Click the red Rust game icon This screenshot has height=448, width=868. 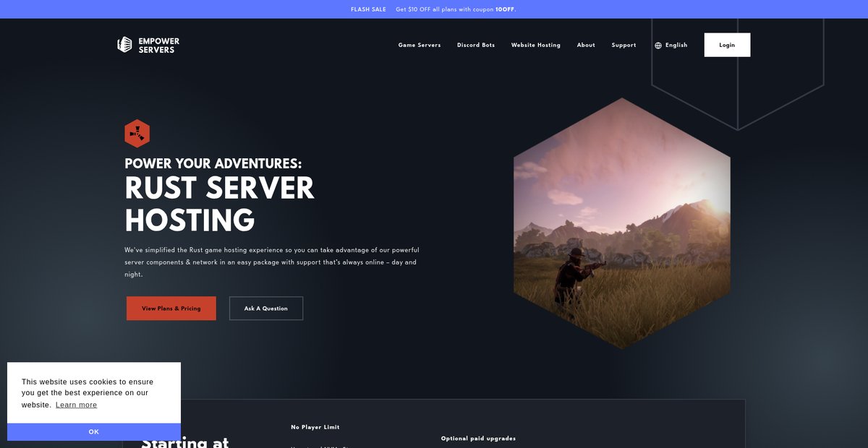point(137,134)
